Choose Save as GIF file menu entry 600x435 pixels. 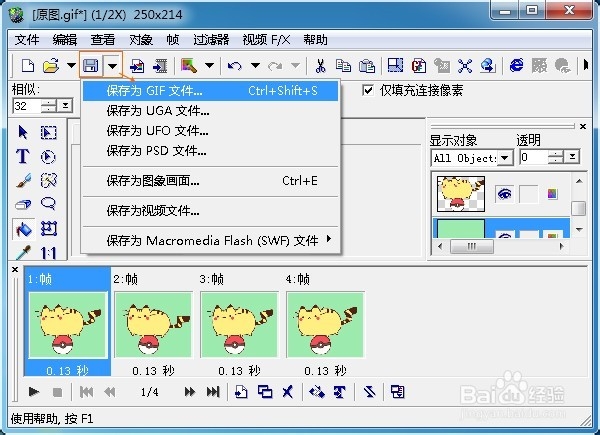[x=210, y=91]
